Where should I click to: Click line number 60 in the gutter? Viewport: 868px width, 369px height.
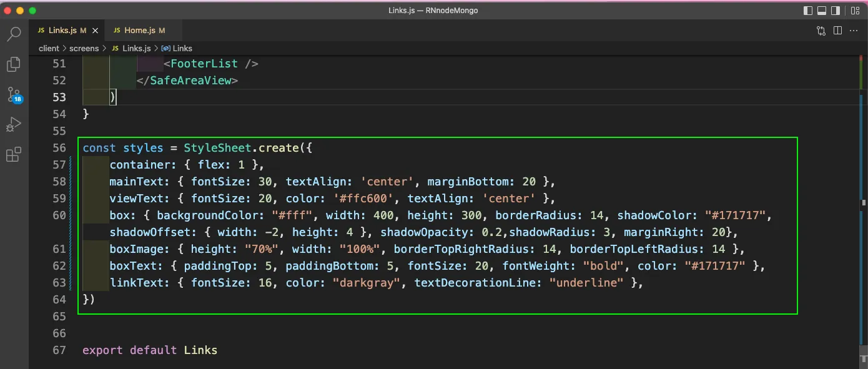pos(59,215)
